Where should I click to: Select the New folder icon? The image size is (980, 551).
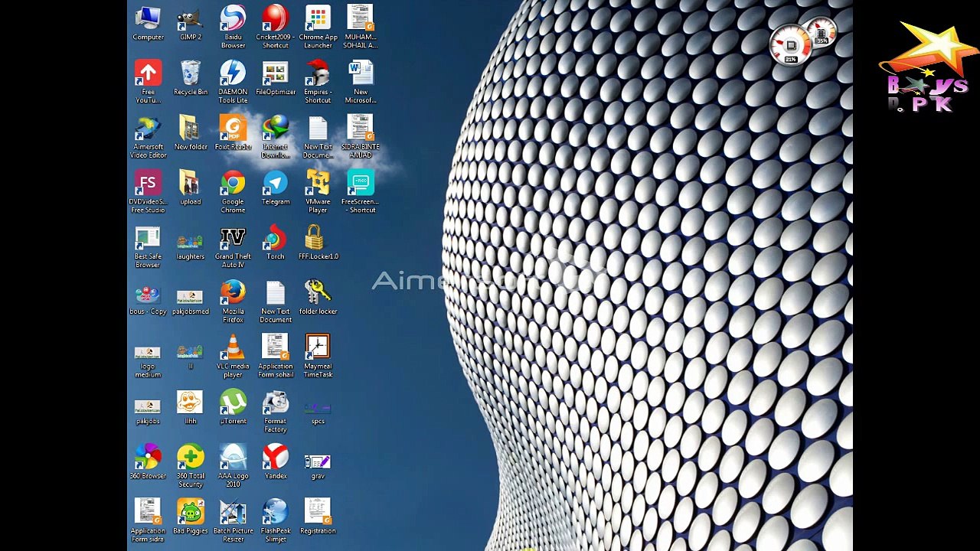(190, 133)
